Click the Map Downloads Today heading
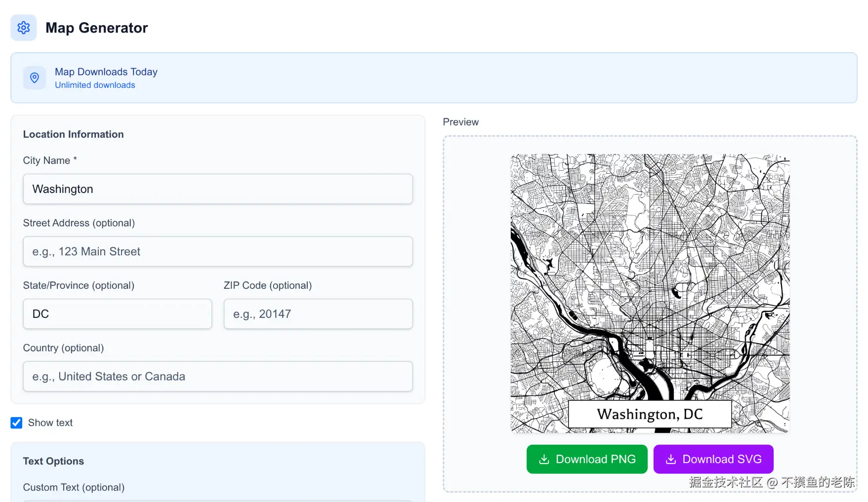This screenshot has height=502, width=868. tap(106, 72)
